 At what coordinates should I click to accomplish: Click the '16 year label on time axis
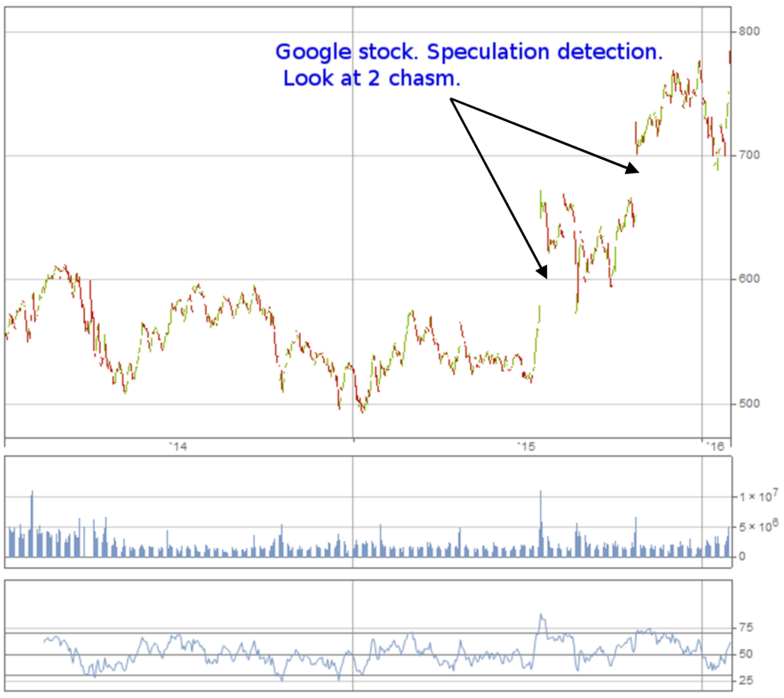[715, 447]
